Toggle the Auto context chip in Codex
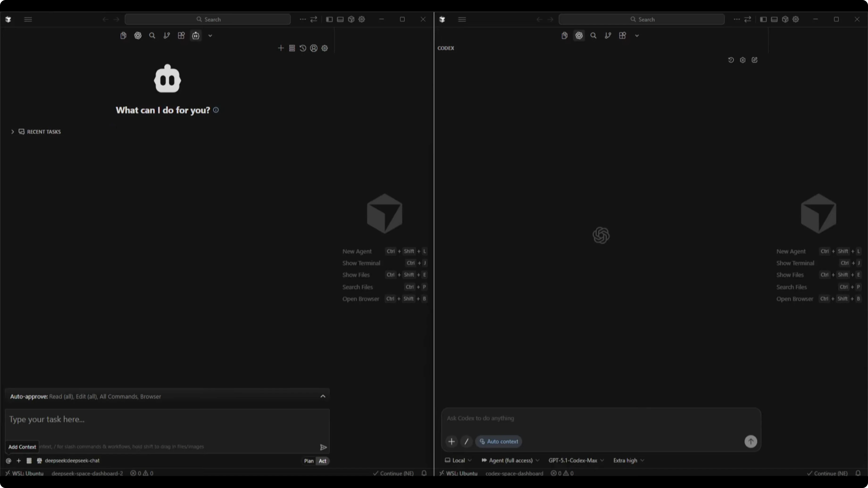Image resolution: width=868 pixels, height=488 pixels. (499, 442)
